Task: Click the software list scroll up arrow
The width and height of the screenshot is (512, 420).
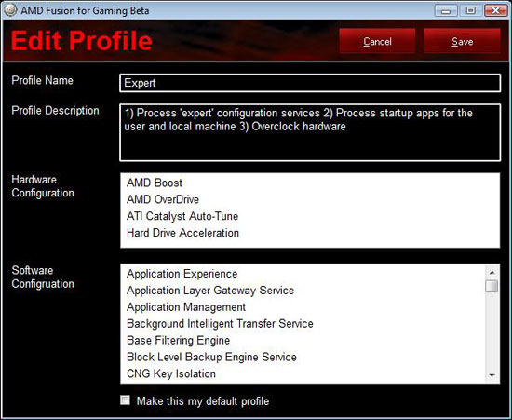Action: point(492,272)
